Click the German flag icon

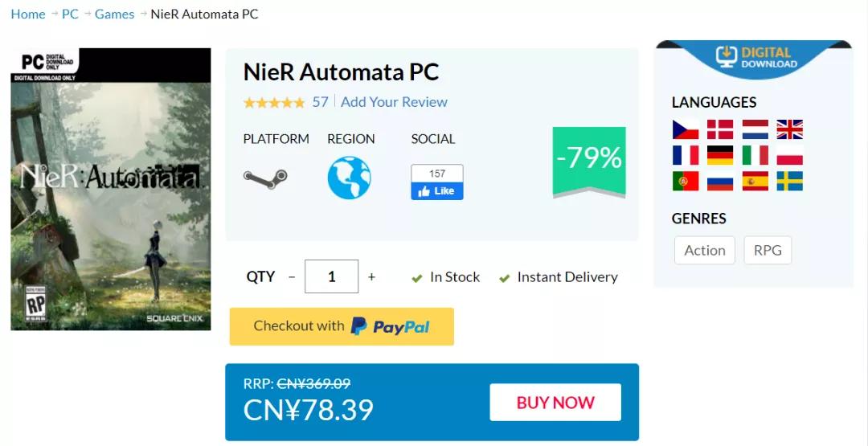pos(720,155)
